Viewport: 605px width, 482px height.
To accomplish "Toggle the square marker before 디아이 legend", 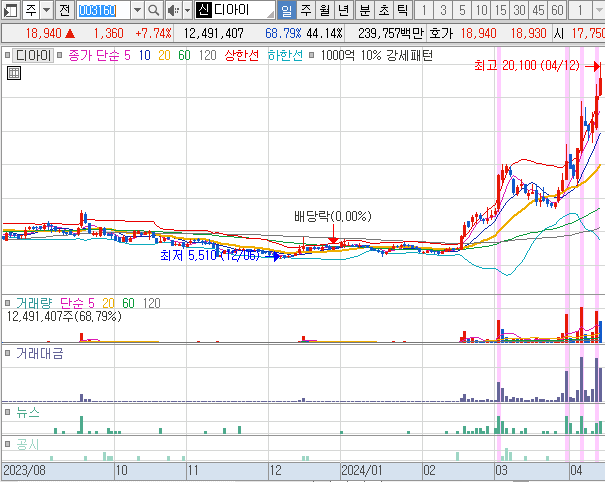I will pyautogui.click(x=7, y=55).
